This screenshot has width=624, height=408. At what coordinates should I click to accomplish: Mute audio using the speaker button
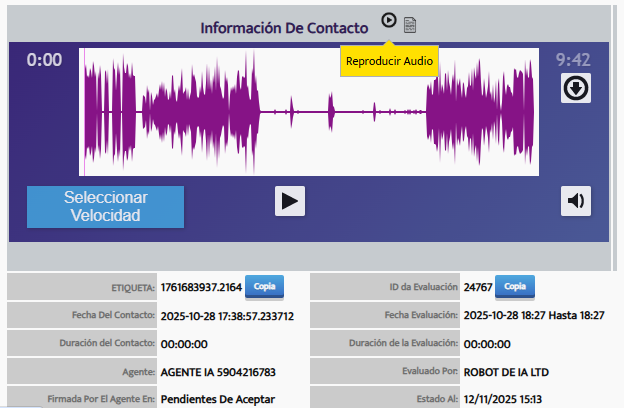pos(575,201)
